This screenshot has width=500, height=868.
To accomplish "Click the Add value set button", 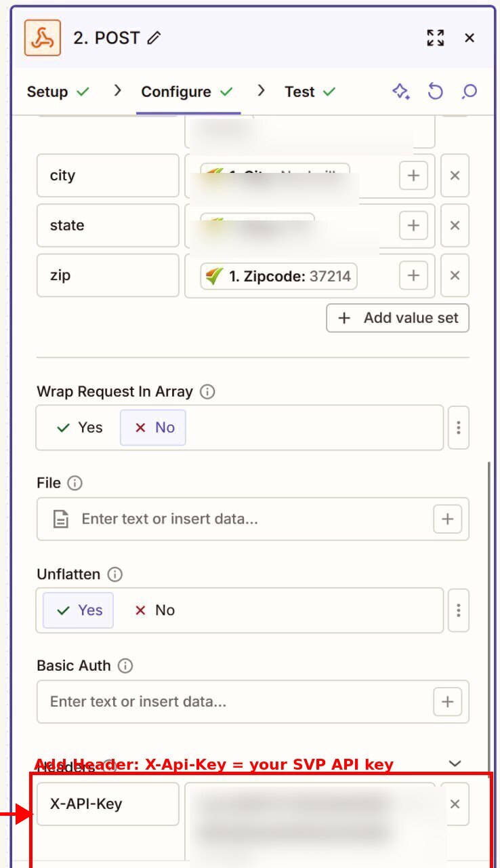I will pyautogui.click(x=397, y=317).
